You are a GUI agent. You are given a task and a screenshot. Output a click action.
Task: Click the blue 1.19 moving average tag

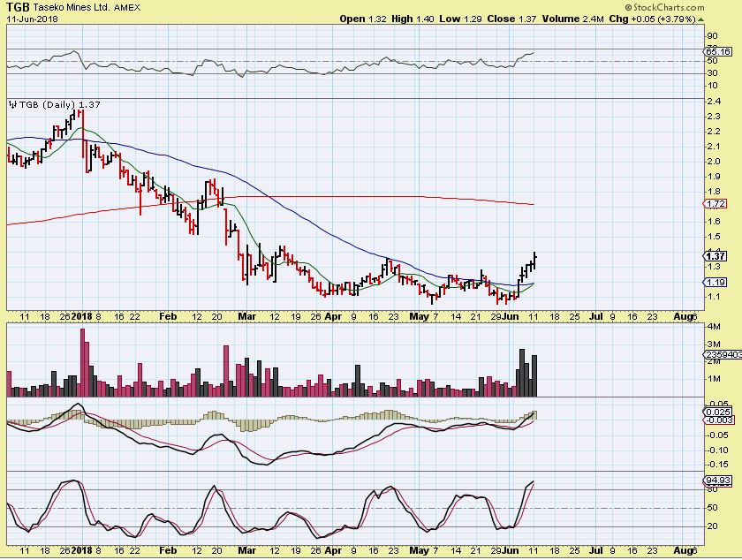716,282
